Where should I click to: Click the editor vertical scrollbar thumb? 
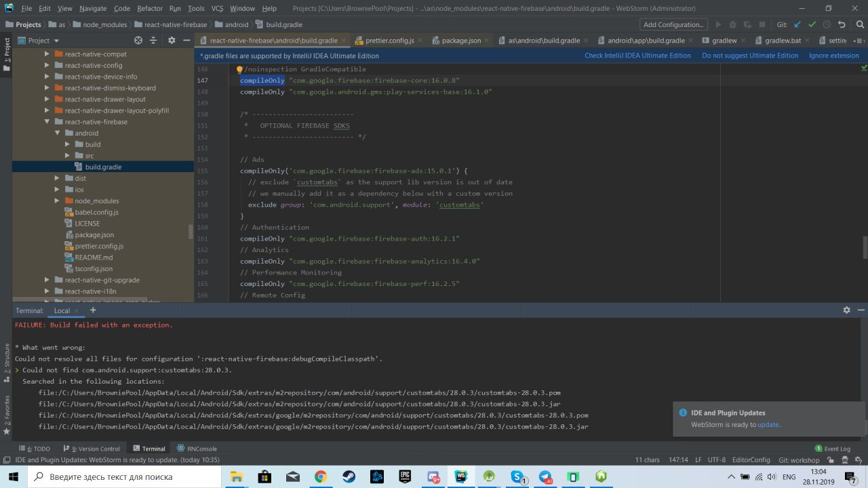coord(865,247)
